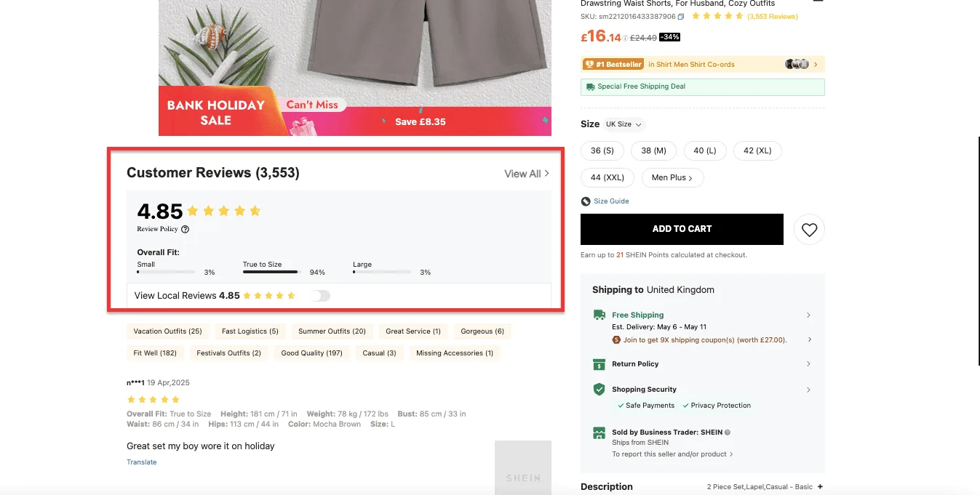Click the (3,553 Reviews) link

point(773,16)
